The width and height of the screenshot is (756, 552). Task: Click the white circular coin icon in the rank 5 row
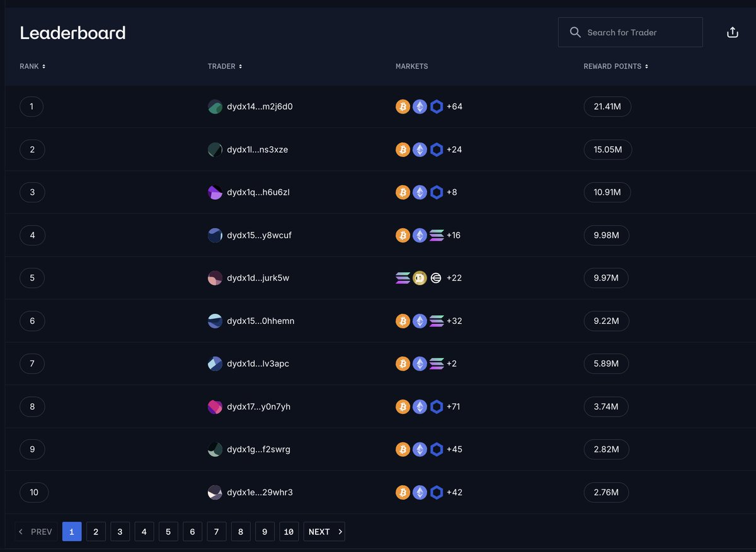(x=436, y=278)
